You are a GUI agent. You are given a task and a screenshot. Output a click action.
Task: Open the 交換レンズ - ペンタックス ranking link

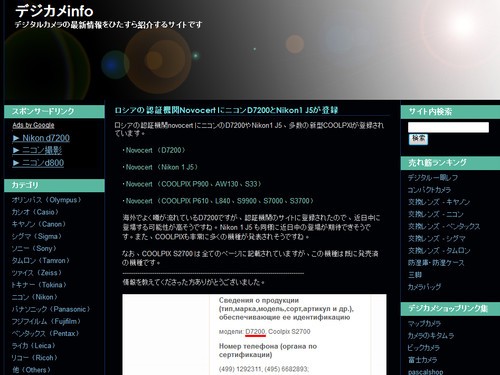(x=444, y=226)
